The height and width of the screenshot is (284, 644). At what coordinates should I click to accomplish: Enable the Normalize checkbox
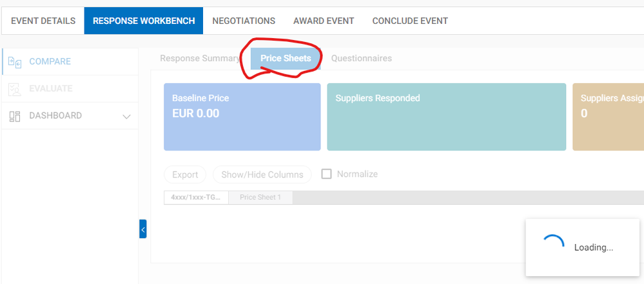point(326,174)
